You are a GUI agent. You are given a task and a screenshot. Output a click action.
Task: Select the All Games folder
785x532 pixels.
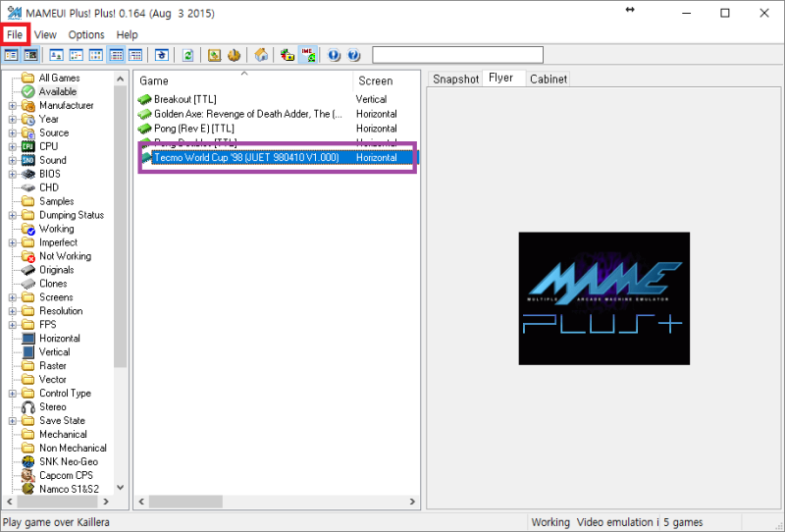(59, 78)
